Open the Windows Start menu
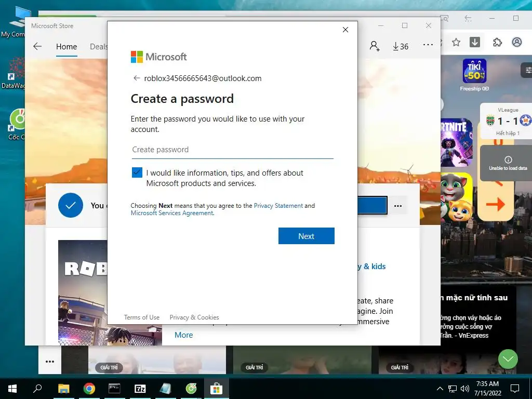Viewport: 532px width, 399px height. (x=12, y=389)
